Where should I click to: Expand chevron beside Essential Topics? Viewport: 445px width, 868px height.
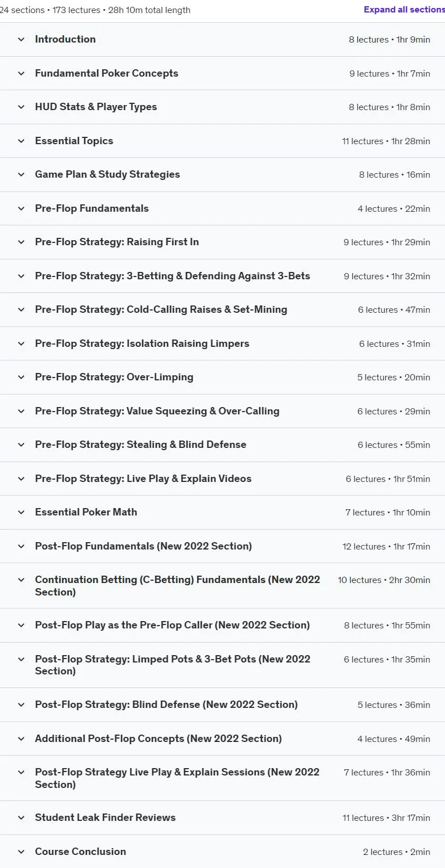coord(21,141)
